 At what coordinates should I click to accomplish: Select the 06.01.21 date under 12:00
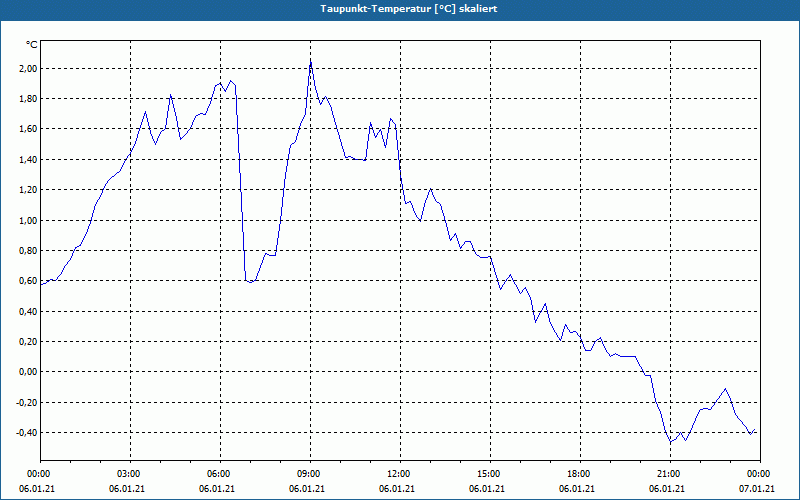[x=397, y=488]
